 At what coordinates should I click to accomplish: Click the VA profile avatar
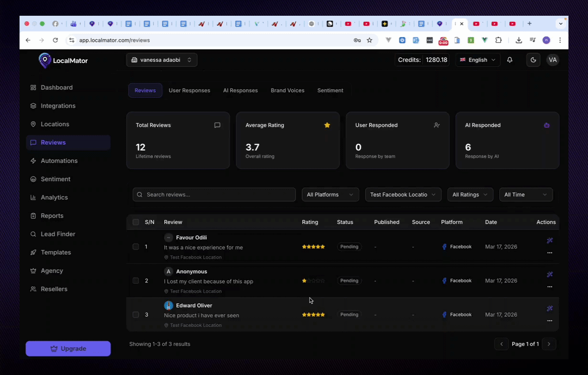[552, 60]
